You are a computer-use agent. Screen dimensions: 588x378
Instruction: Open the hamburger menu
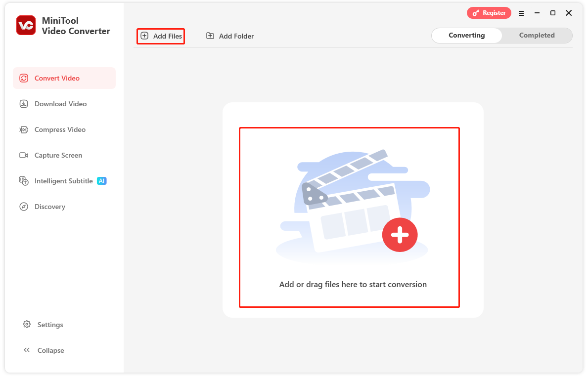(x=521, y=13)
